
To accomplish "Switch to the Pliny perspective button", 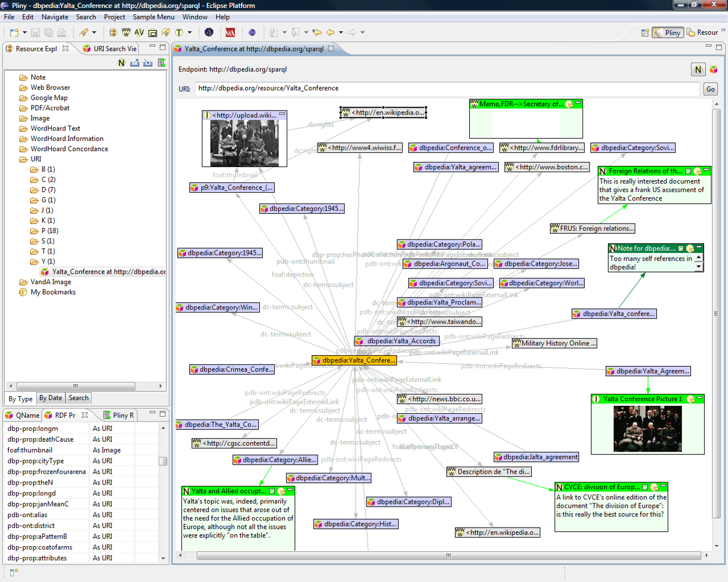I will pos(668,32).
